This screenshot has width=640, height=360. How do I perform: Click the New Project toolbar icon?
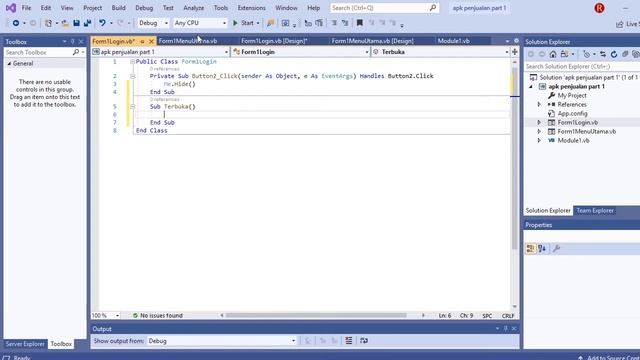[48, 23]
